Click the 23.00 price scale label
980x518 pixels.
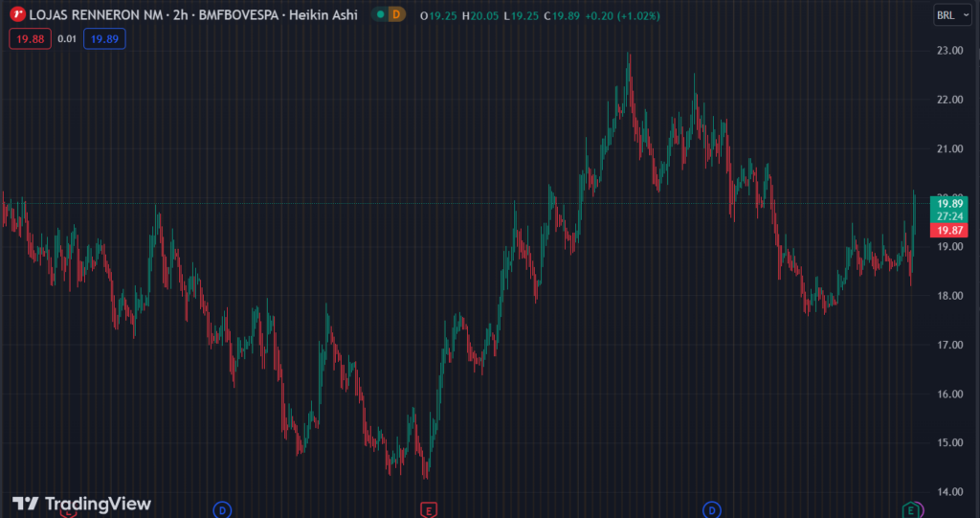pos(948,50)
